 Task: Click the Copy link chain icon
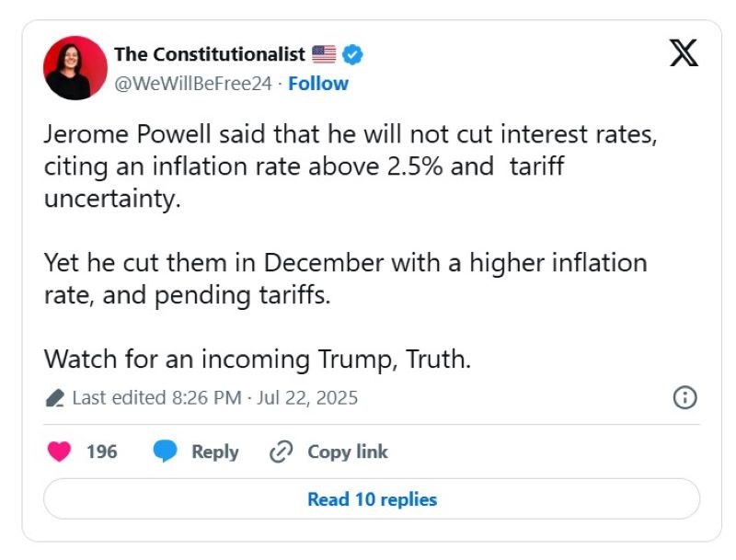[x=281, y=451]
